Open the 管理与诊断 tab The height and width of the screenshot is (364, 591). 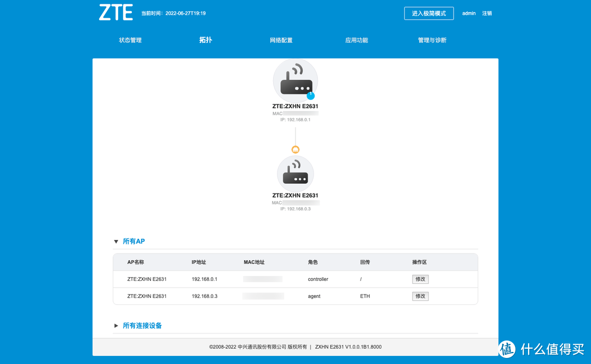(x=432, y=40)
